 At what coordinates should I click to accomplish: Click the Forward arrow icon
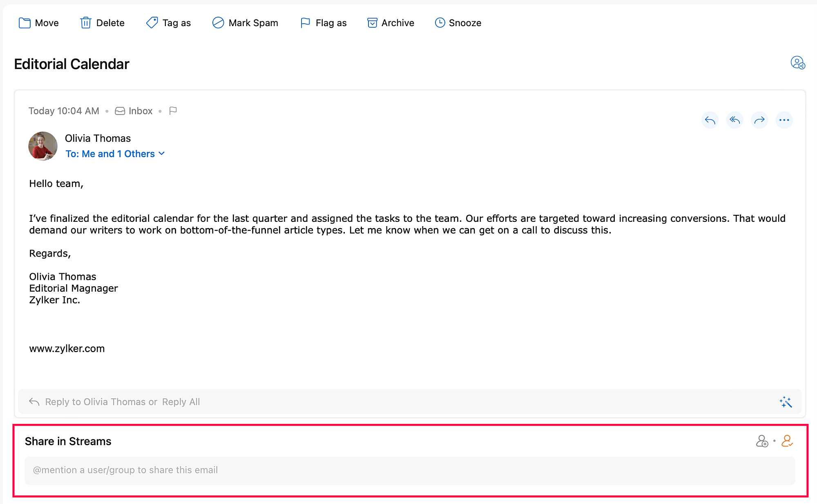tap(759, 120)
